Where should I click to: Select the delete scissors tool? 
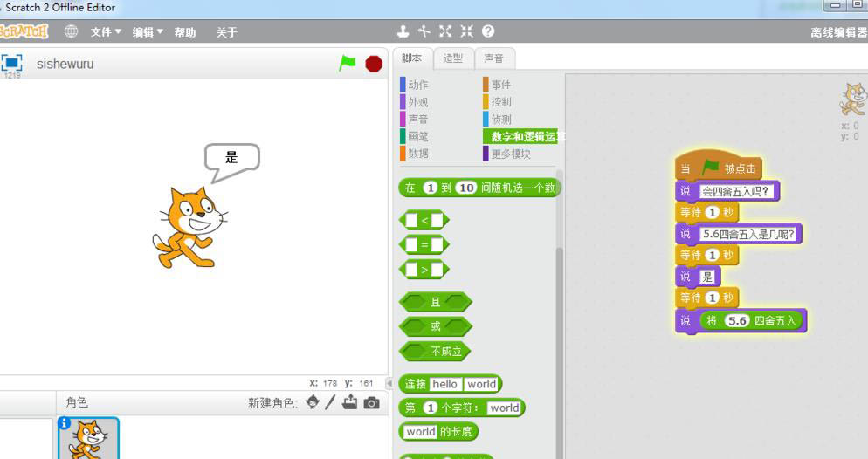click(x=424, y=31)
